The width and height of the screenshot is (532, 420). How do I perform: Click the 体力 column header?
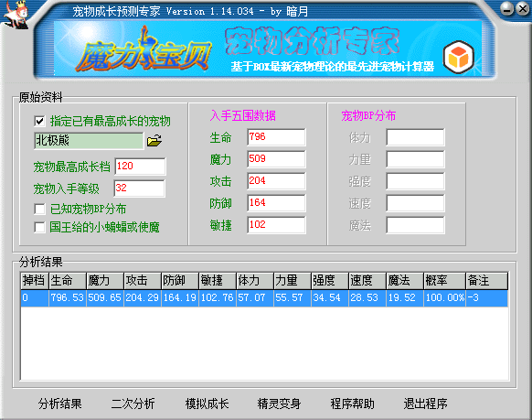coord(255,281)
